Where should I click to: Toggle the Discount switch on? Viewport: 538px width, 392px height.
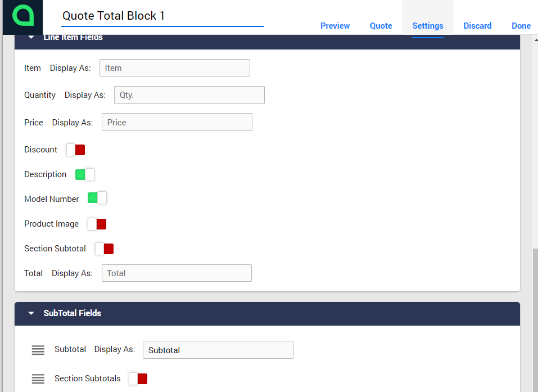[x=75, y=150]
